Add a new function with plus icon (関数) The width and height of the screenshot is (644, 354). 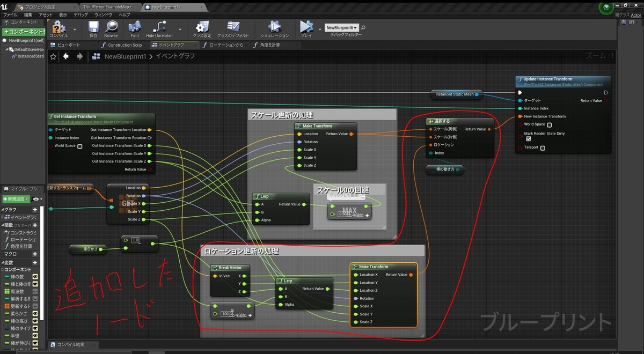[35, 225]
